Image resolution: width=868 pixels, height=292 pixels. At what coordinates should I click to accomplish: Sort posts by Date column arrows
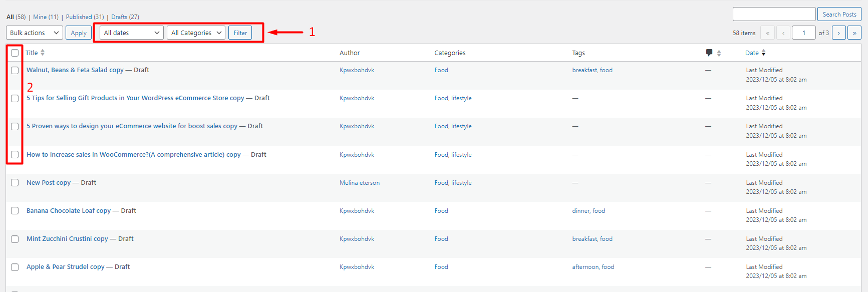tap(763, 53)
